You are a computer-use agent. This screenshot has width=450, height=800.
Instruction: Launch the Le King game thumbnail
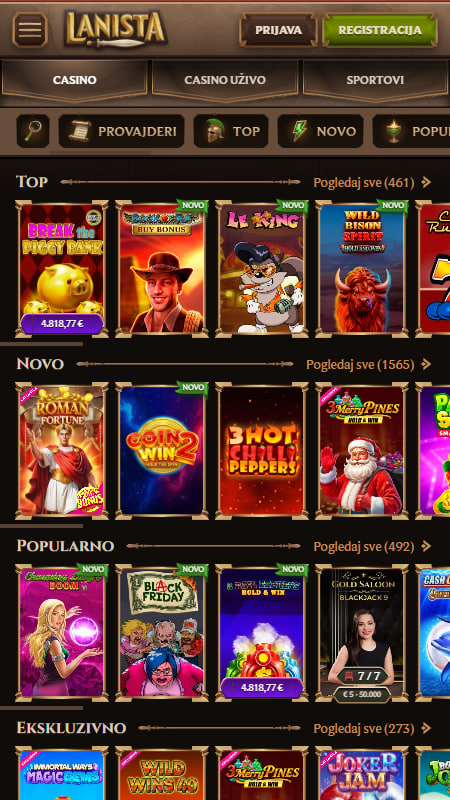click(262, 269)
